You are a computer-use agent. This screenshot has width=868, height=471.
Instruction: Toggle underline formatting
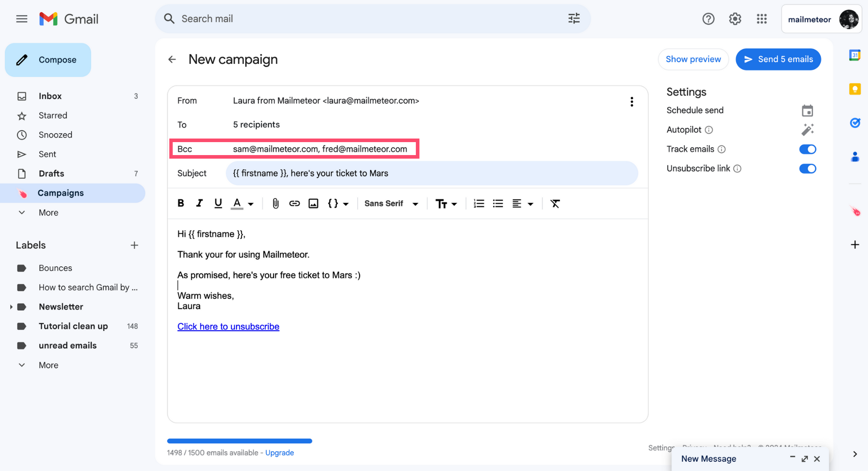(x=218, y=203)
